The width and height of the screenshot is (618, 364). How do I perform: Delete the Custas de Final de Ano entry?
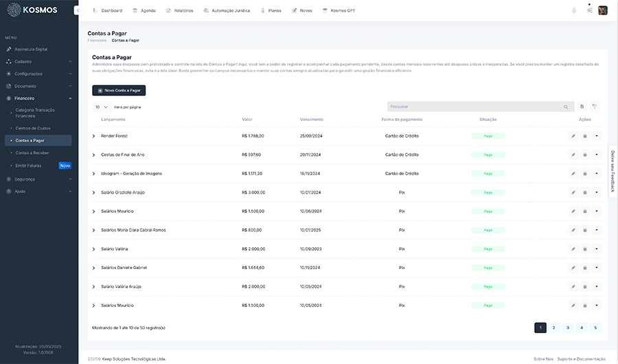pyautogui.click(x=585, y=155)
